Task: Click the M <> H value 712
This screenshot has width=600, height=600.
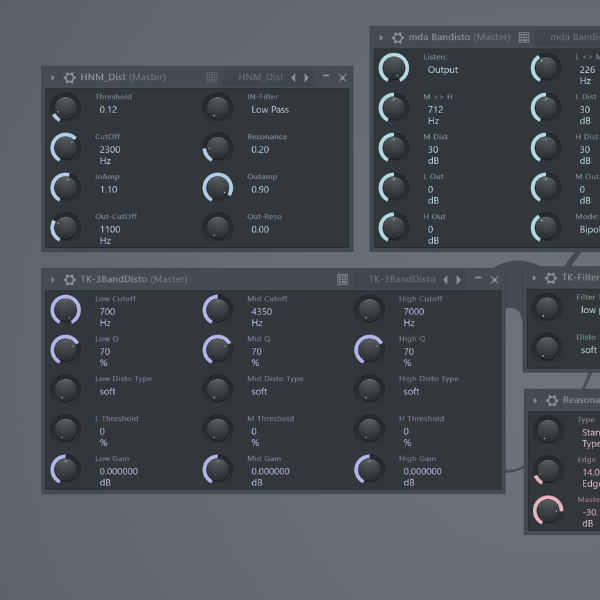Action: click(435, 110)
